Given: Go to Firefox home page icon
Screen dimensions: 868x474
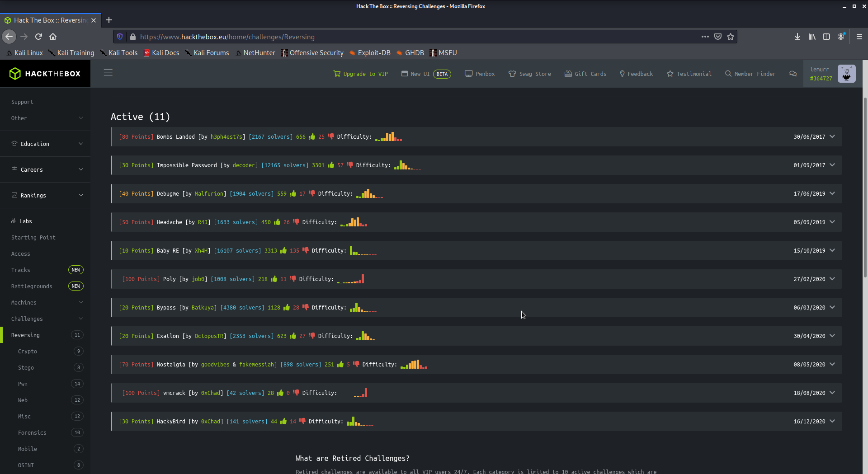Looking at the screenshot, I should tap(53, 37).
